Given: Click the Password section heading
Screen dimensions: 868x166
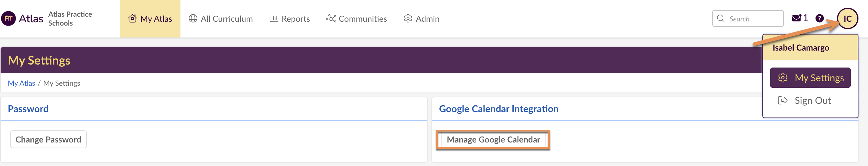Looking at the screenshot, I should pos(28,109).
